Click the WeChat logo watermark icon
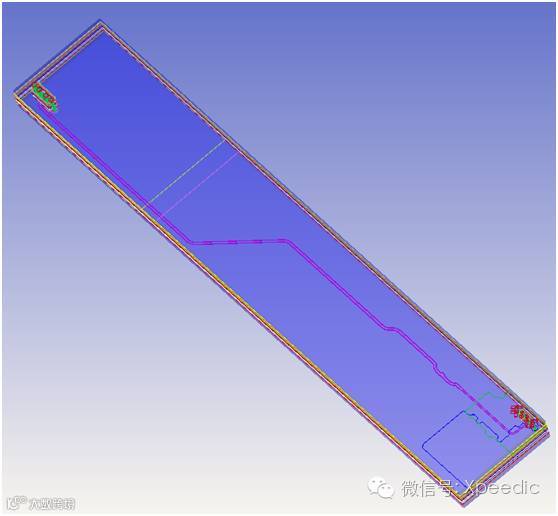This screenshot has width=558, height=516. 381,486
